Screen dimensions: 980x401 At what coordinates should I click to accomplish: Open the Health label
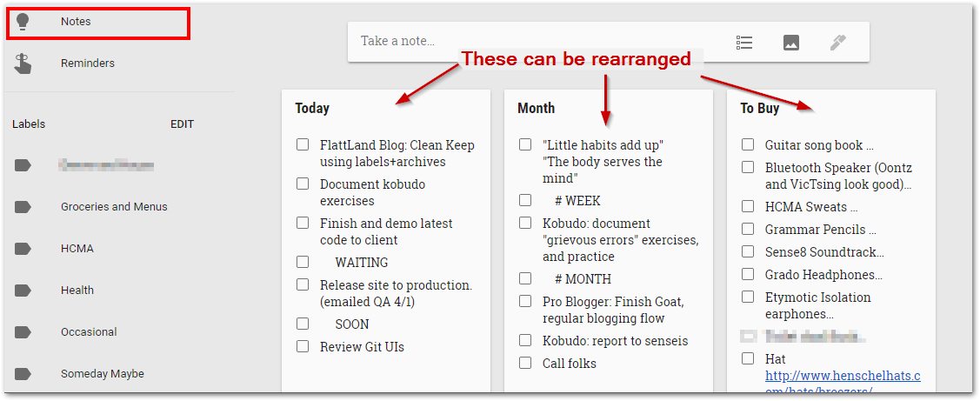point(77,291)
